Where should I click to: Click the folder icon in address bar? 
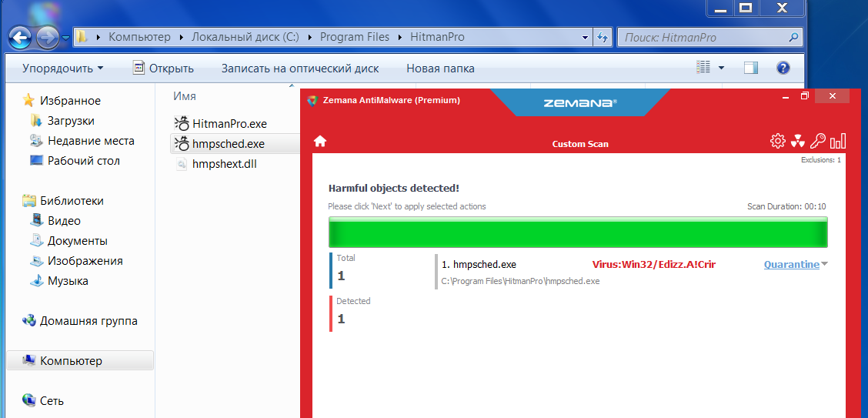coord(81,38)
